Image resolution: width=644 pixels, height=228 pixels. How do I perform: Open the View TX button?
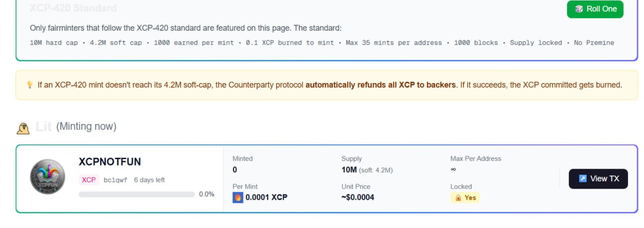click(598, 179)
